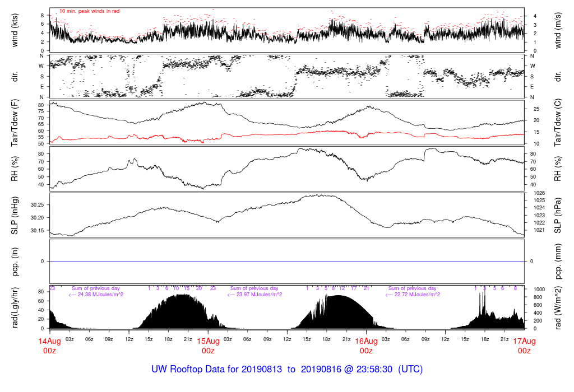Click the 'wind (kts)' axis label
Screen dimensions: 574x392
click(x=15, y=30)
